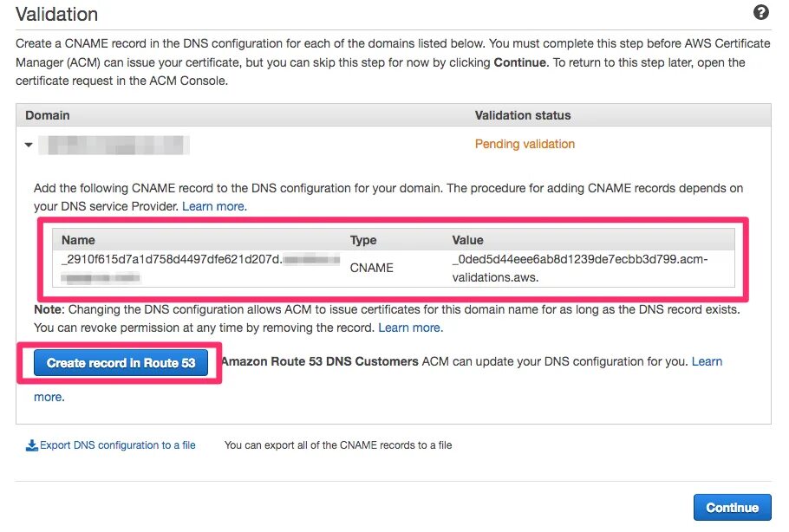Select the Value column header
The height and width of the screenshot is (532, 789).
coord(467,240)
